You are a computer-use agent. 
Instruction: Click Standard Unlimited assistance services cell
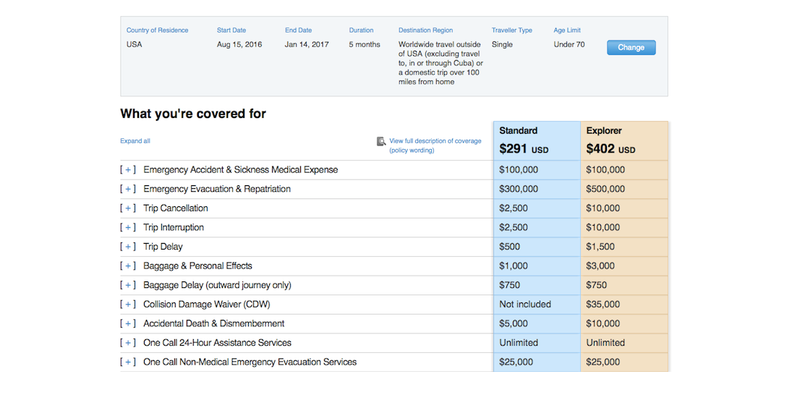[x=537, y=342]
